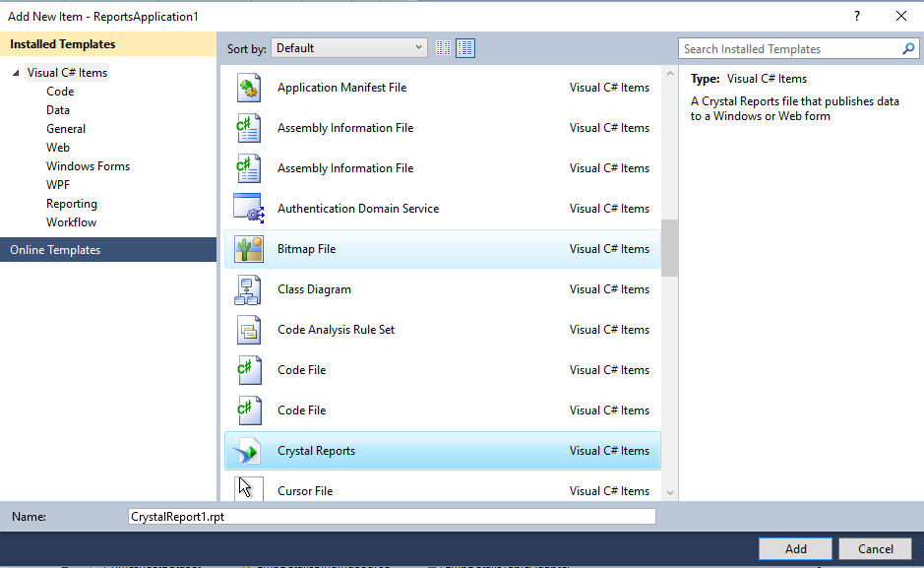Screen dimensions: 924x568
Task: Click the Bitmap File cactus icon
Action: point(249,249)
